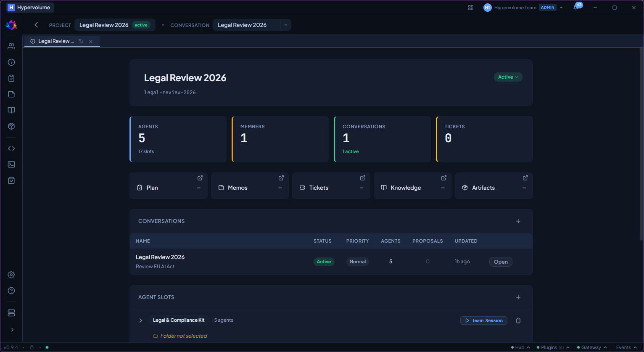Open the project Active status dropdown

tap(508, 77)
